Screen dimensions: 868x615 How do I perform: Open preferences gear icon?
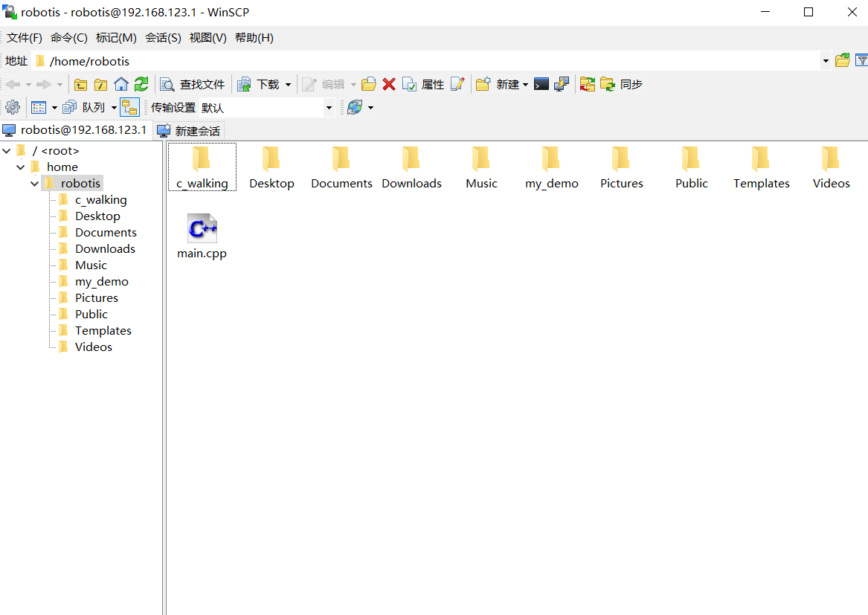click(13, 107)
